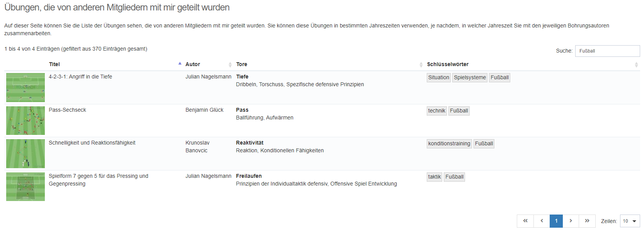
Task: Open the Pass-Sechseck exercise thumbnail
Action: click(26, 121)
